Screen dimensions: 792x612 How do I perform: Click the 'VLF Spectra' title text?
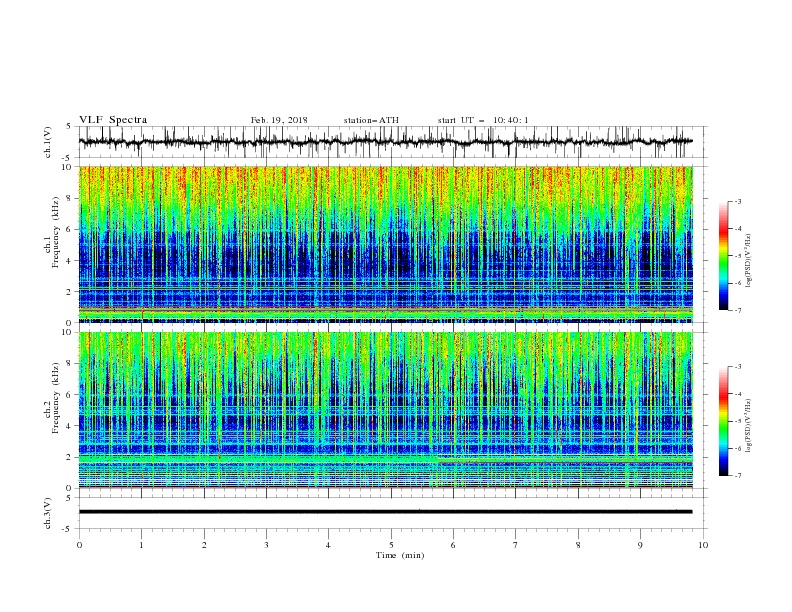pos(113,120)
